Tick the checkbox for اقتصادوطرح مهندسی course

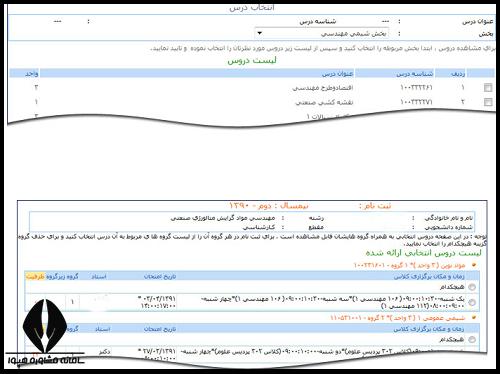(488, 88)
